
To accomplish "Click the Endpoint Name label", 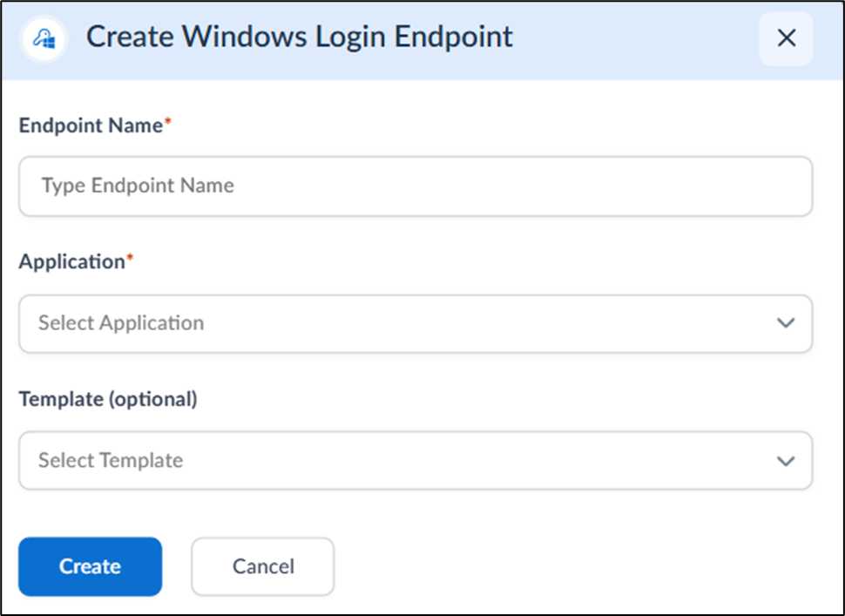I will [x=95, y=125].
